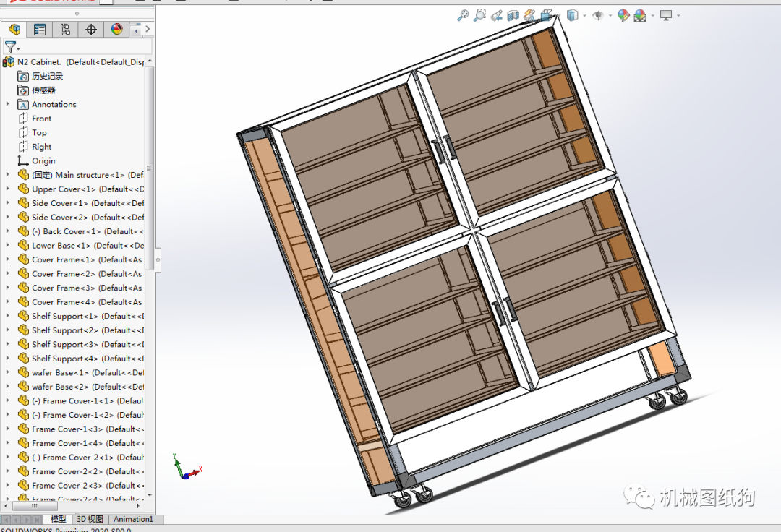Click the feature tree horizontal scrollbar
The height and width of the screenshot is (532, 781).
(35, 506)
